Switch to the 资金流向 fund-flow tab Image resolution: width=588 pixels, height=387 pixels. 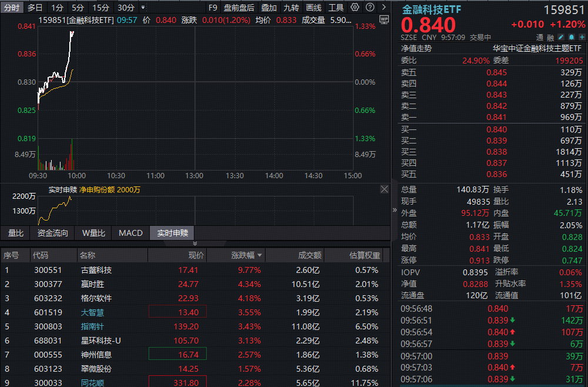point(52,233)
